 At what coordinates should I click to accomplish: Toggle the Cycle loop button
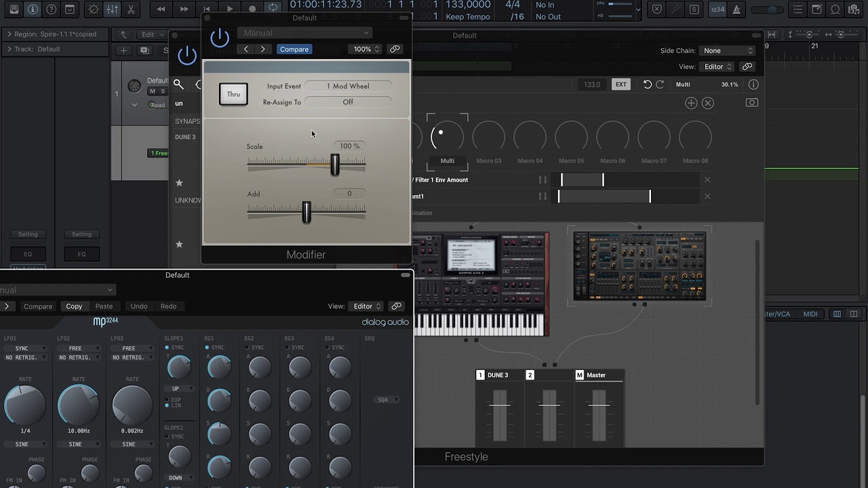click(x=273, y=8)
